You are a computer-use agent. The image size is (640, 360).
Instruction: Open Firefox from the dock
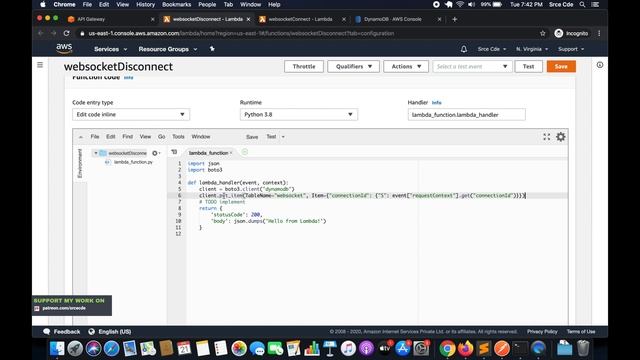tap(465, 349)
